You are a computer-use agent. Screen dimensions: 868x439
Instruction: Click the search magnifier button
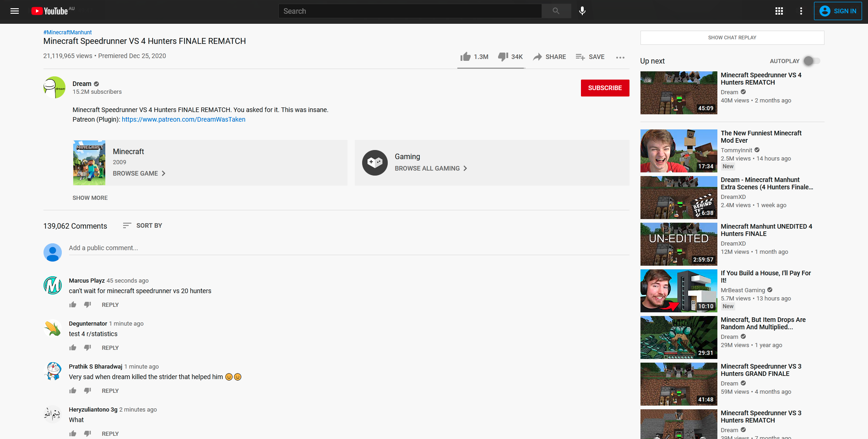pyautogui.click(x=556, y=11)
